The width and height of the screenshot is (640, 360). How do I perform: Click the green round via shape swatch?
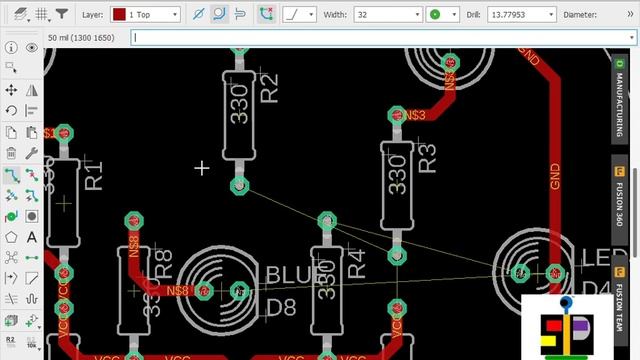[x=435, y=15]
